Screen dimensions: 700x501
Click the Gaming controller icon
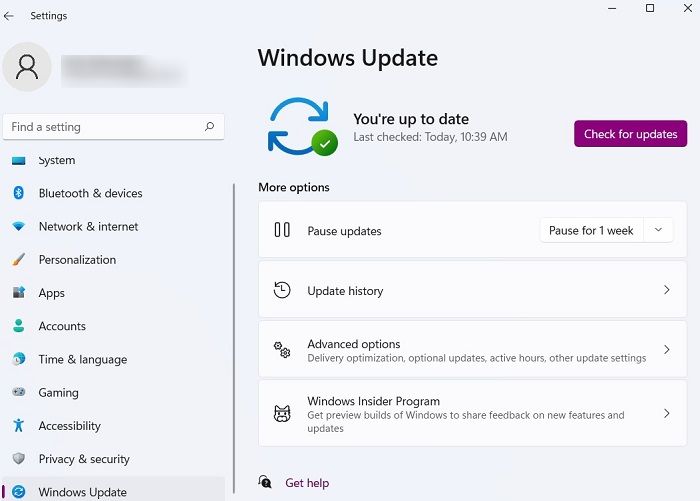(18, 392)
